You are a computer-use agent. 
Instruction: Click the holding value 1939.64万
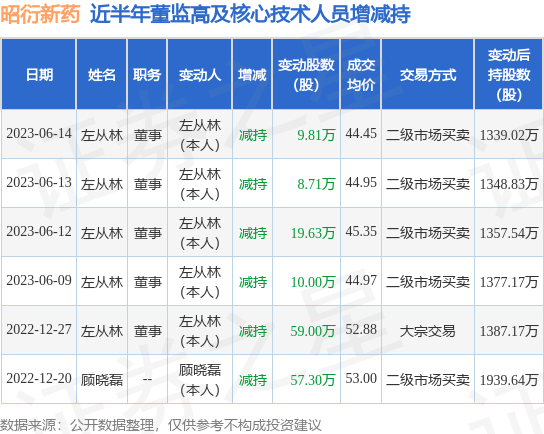509,380
